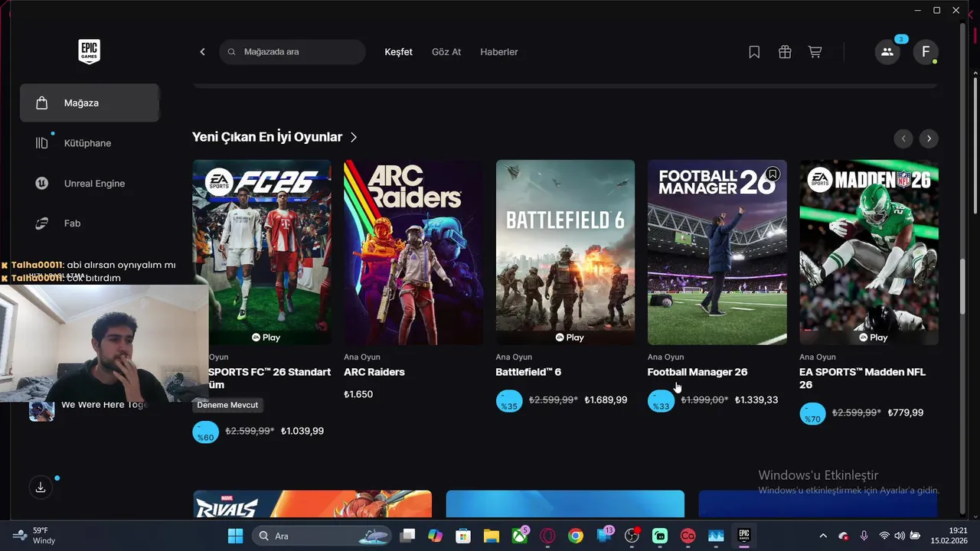Click the %70 discount badge
Viewport: 980px width, 551px height.
point(812,415)
